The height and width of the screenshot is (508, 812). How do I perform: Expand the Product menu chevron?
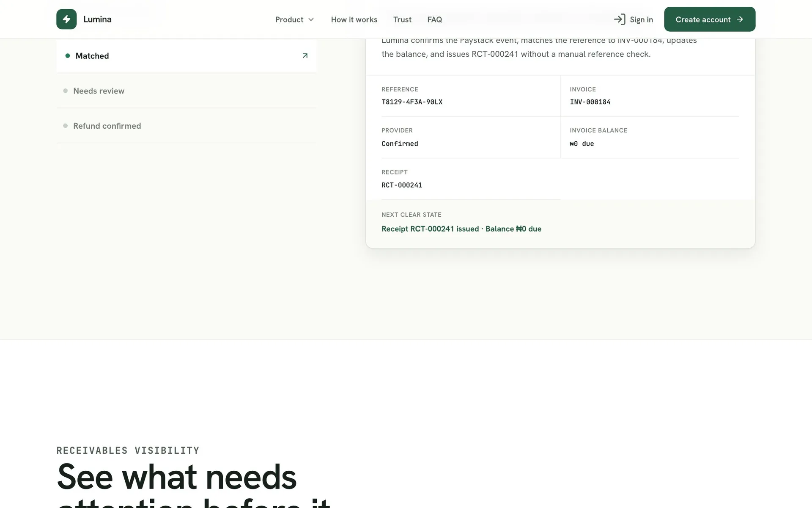click(x=311, y=19)
